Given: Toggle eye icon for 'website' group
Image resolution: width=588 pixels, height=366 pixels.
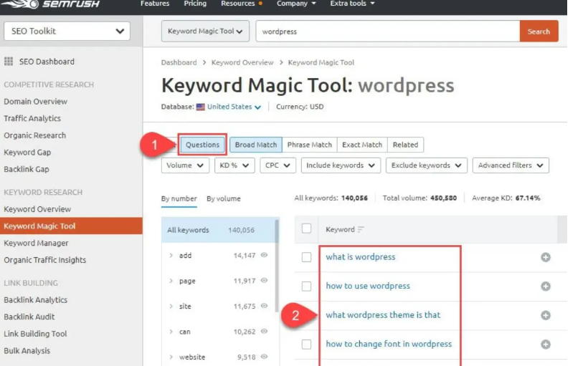Looking at the screenshot, I should [x=264, y=357].
